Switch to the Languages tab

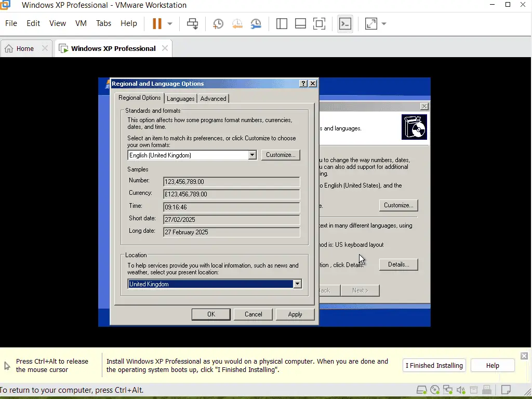[180, 99]
